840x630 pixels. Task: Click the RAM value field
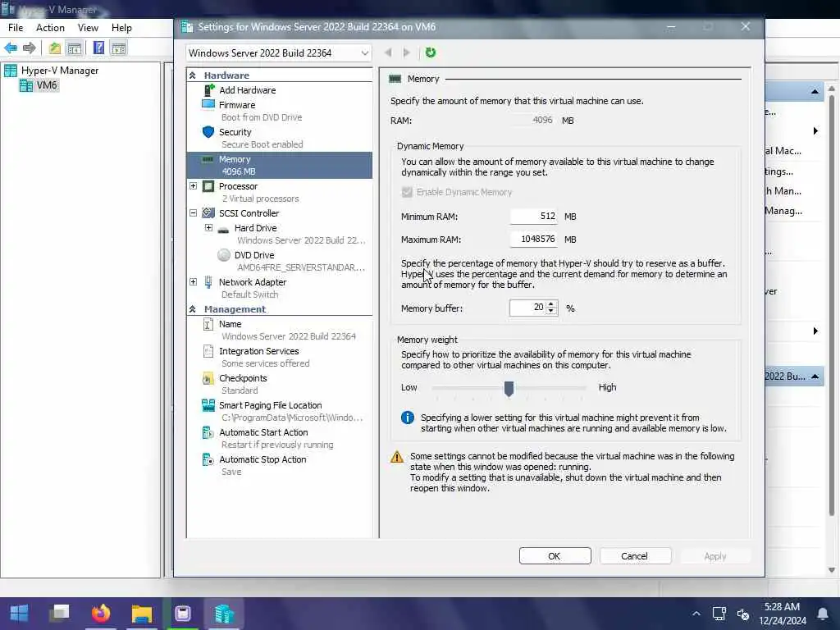pos(533,120)
